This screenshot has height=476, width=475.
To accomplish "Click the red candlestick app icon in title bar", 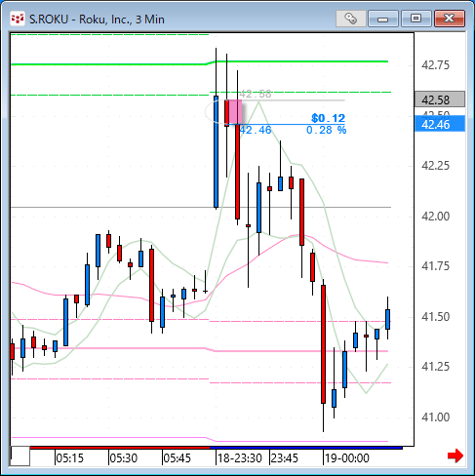I will point(18,19).
